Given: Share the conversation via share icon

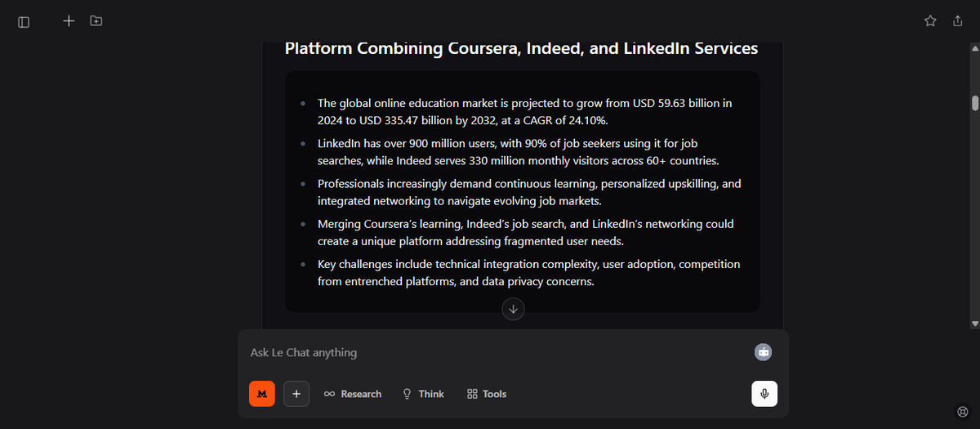Looking at the screenshot, I should (x=958, y=21).
